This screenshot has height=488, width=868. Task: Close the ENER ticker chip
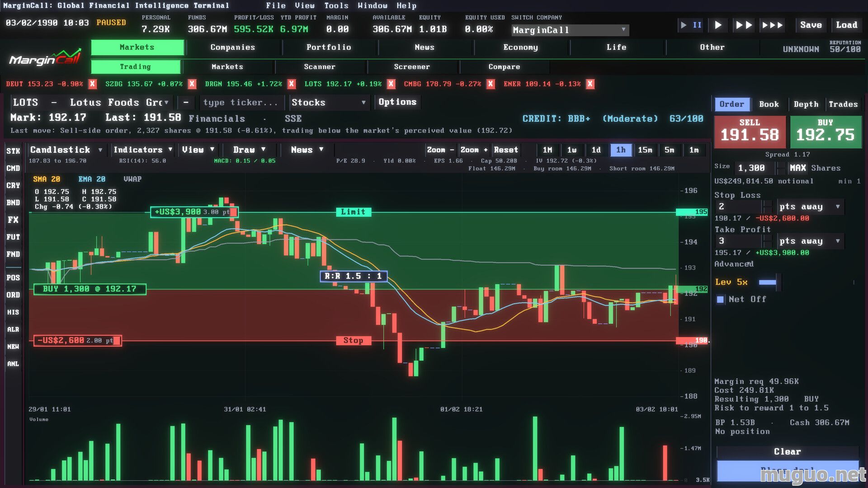[x=590, y=84]
